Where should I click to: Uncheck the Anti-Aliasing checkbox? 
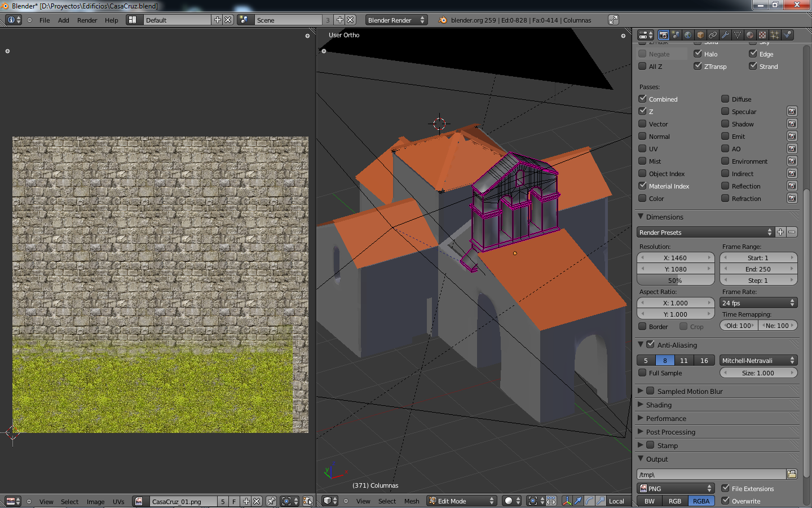tap(650, 345)
